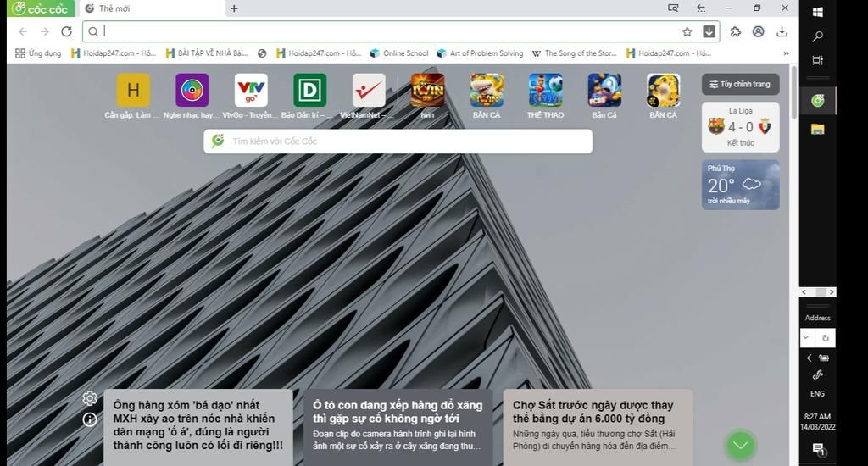Click the Address toolbar refresh icon
Screen dimensions: 868x466
point(825,337)
